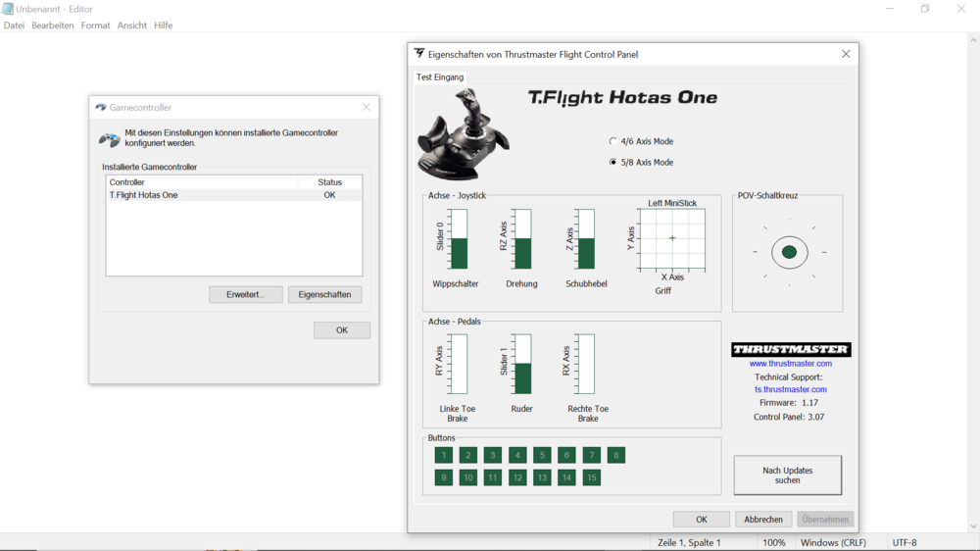Open the www.thrustmaster.com link
The height and width of the screenshot is (551, 980).
click(x=791, y=364)
